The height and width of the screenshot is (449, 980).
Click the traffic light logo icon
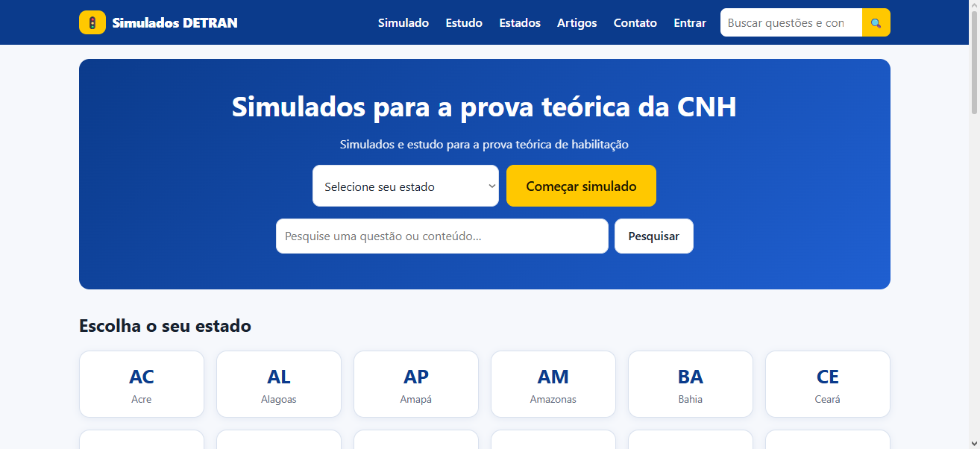point(92,22)
